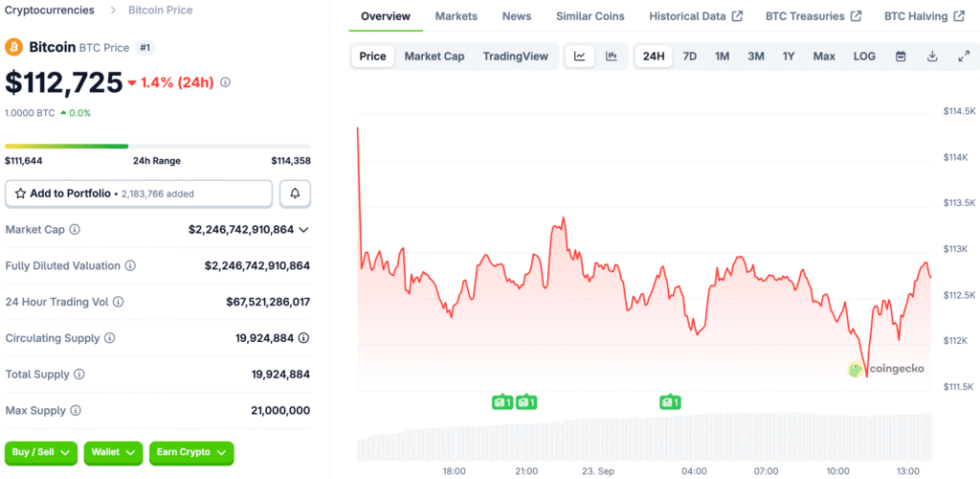Open the Buy / Sell dropdown

point(41,453)
